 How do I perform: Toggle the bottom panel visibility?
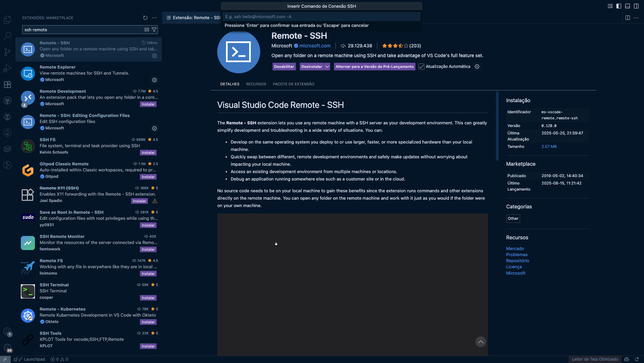627,6
